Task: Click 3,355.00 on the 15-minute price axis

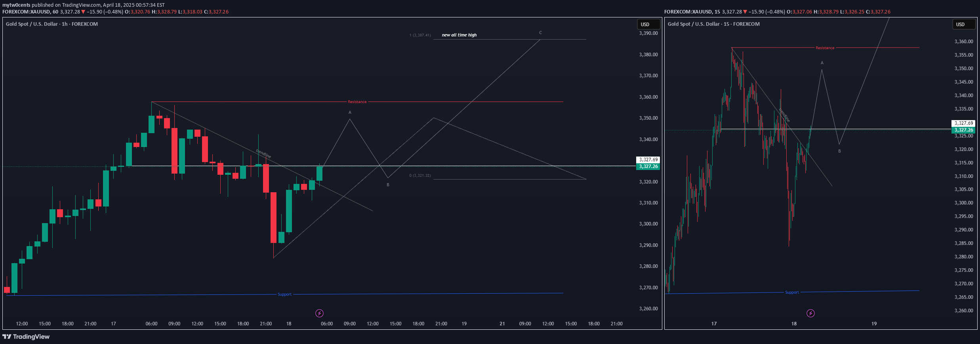Action: click(964, 55)
